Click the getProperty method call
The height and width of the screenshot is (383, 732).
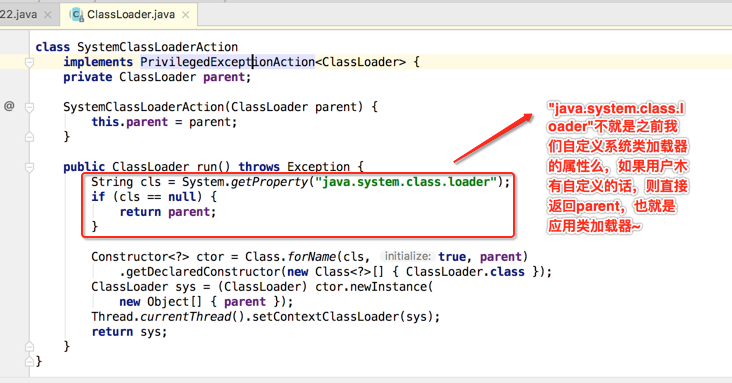click(269, 182)
